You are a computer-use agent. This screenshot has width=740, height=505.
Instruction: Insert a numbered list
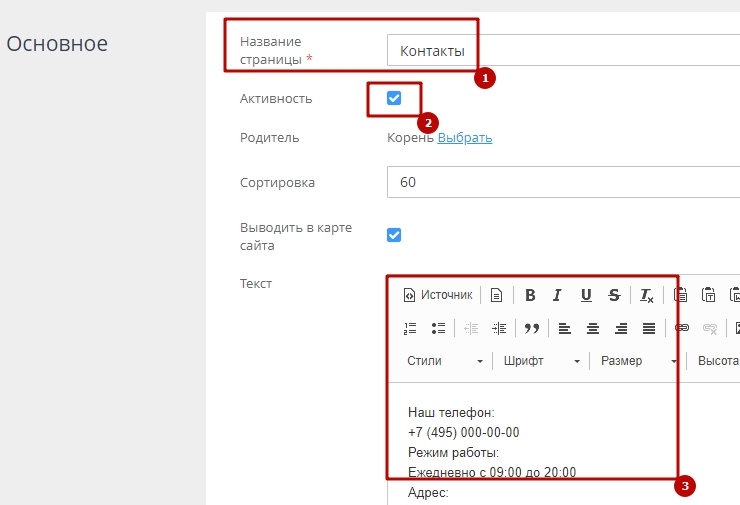(x=410, y=328)
